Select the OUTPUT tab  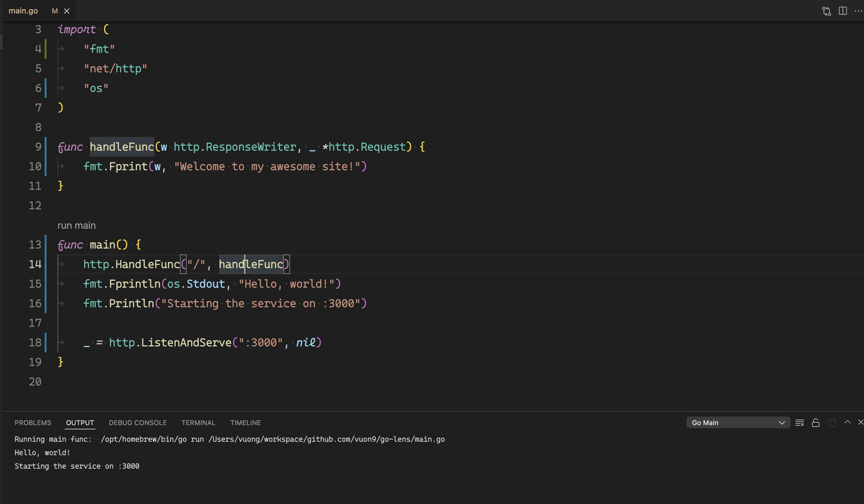coord(80,422)
